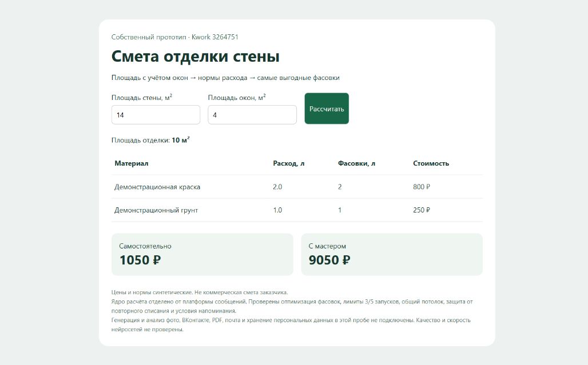The width and height of the screenshot is (588, 365).
Task: Click the note starting Генерация и анализ фото
Action: pos(291,325)
